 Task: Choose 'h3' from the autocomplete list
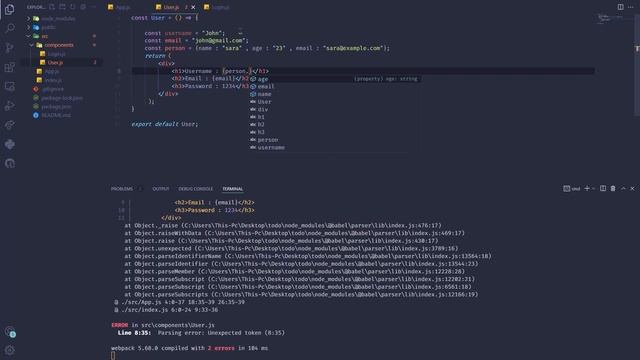[x=335, y=132]
